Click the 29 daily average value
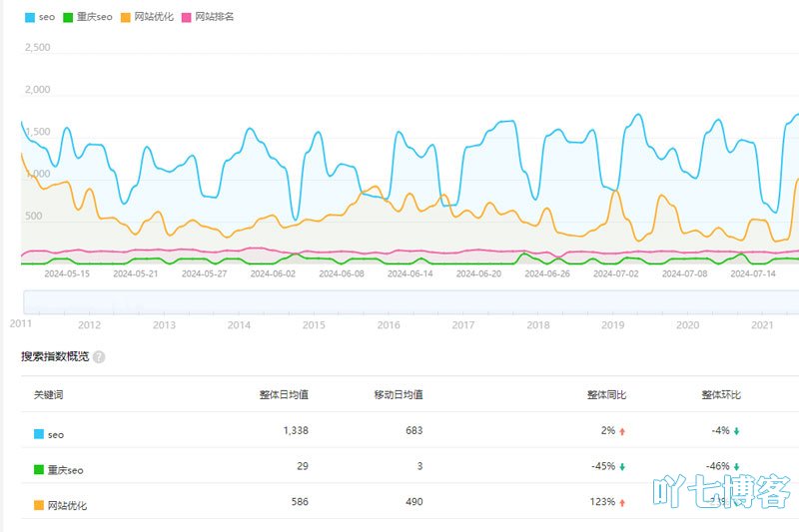 (303, 466)
